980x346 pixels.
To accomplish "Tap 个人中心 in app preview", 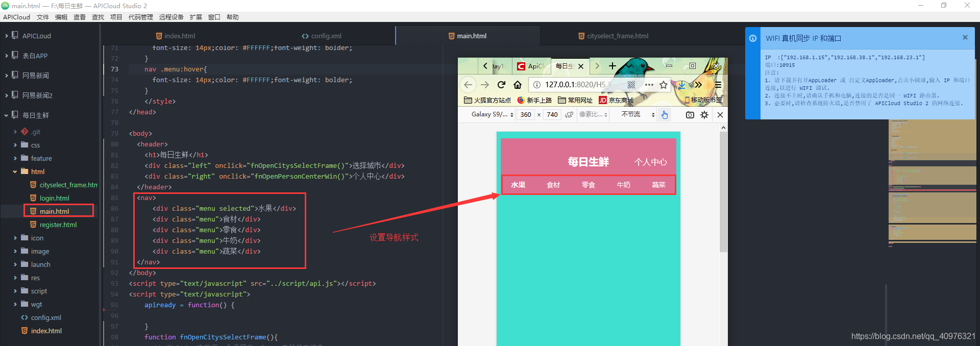I will (x=651, y=162).
